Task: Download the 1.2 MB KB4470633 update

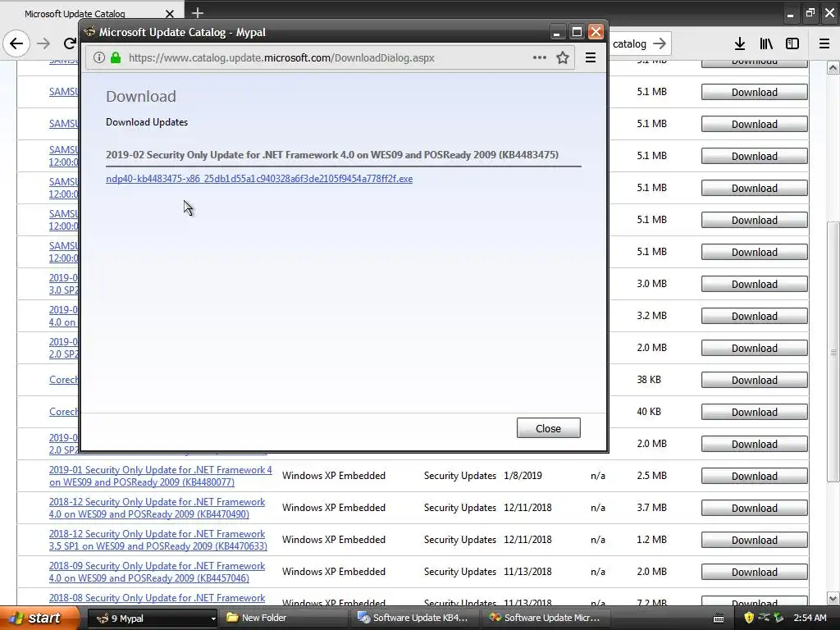Action: coord(755,540)
